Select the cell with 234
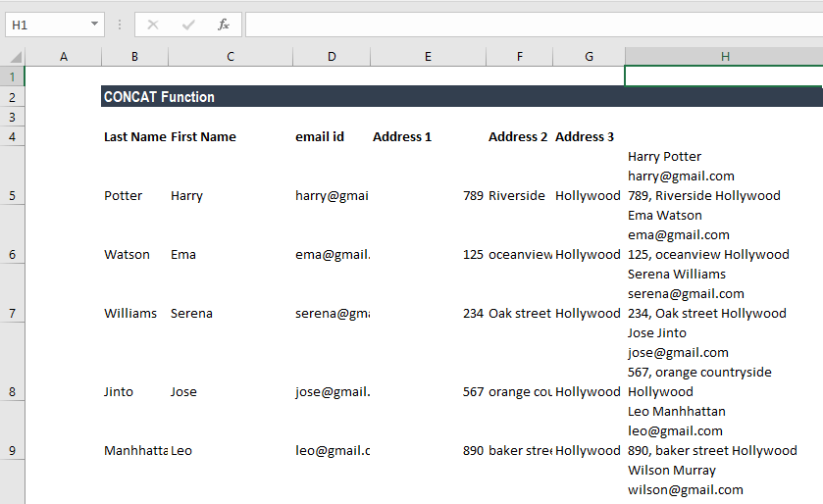Screen dimensions: 823x504 (x=429, y=294)
